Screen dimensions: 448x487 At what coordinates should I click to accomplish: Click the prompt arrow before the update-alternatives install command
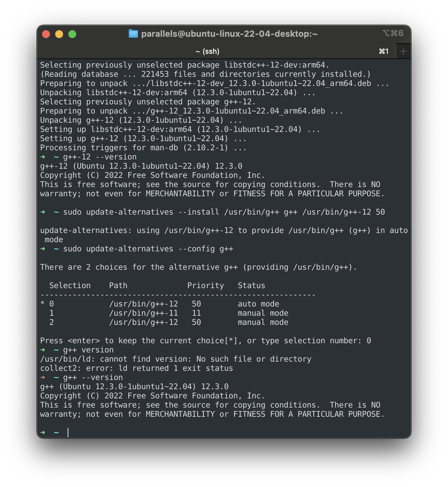click(x=43, y=212)
